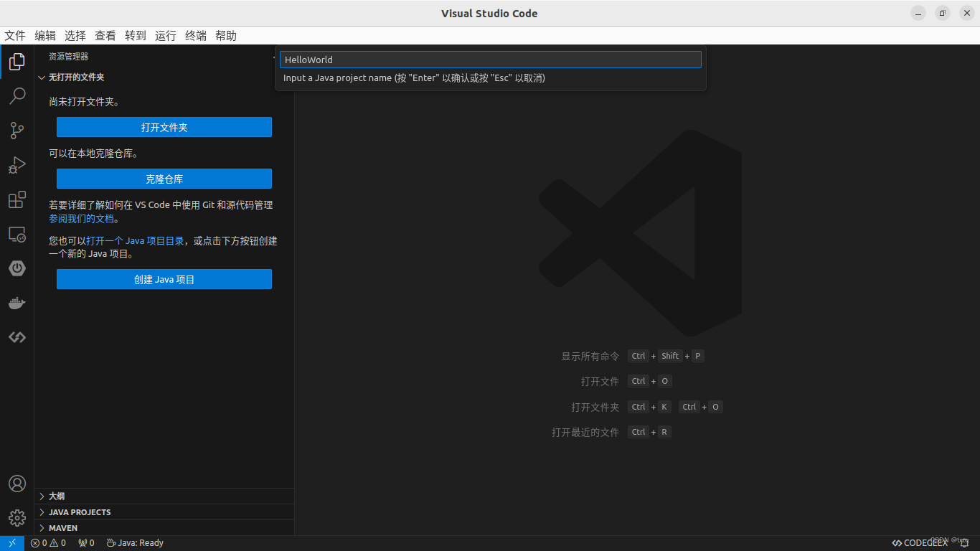The width and height of the screenshot is (980, 551).
Task: Open the 编辑 menu
Action: coord(45,36)
